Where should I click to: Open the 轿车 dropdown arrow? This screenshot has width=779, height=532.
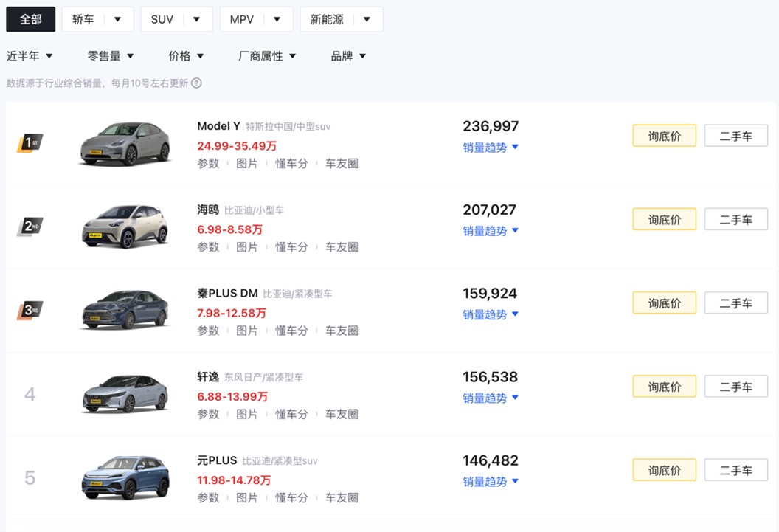click(118, 19)
